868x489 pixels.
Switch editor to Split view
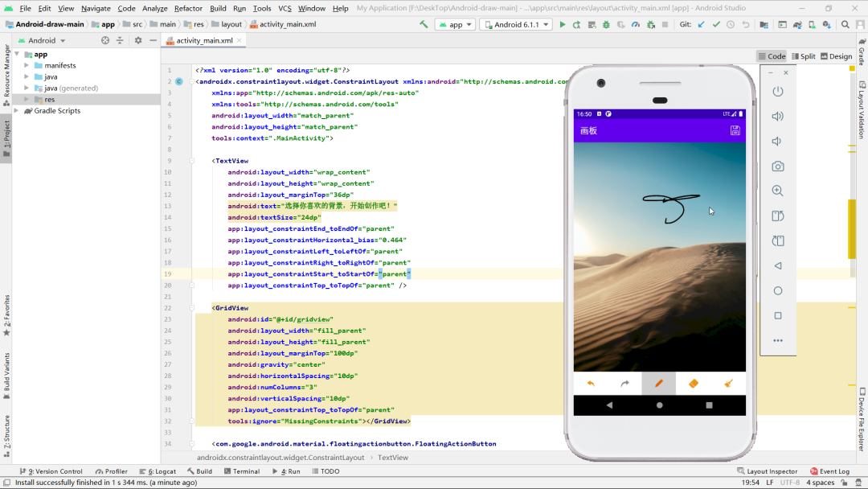[803, 56]
